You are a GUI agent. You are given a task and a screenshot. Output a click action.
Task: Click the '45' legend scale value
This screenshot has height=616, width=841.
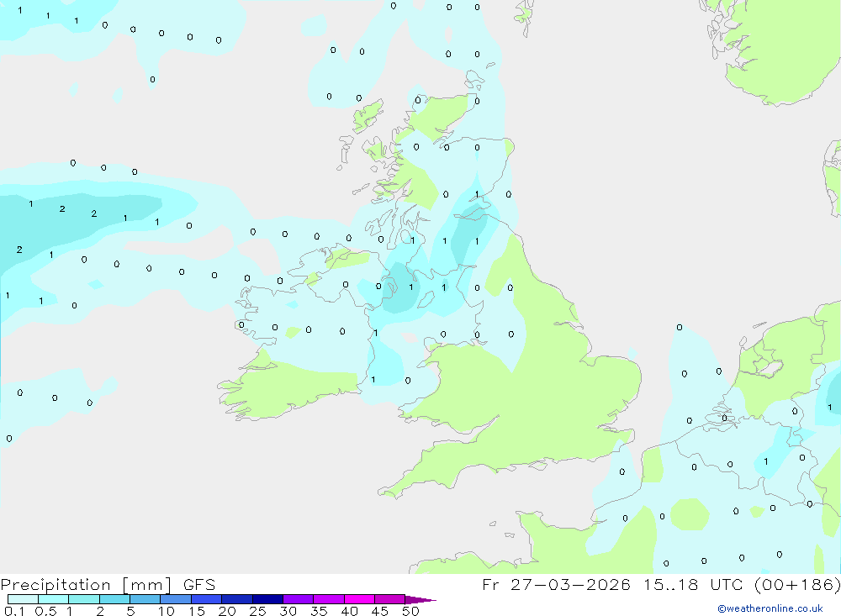pos(380,611)
